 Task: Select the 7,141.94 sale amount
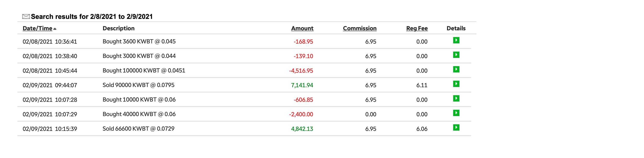(x=302, y=85)
